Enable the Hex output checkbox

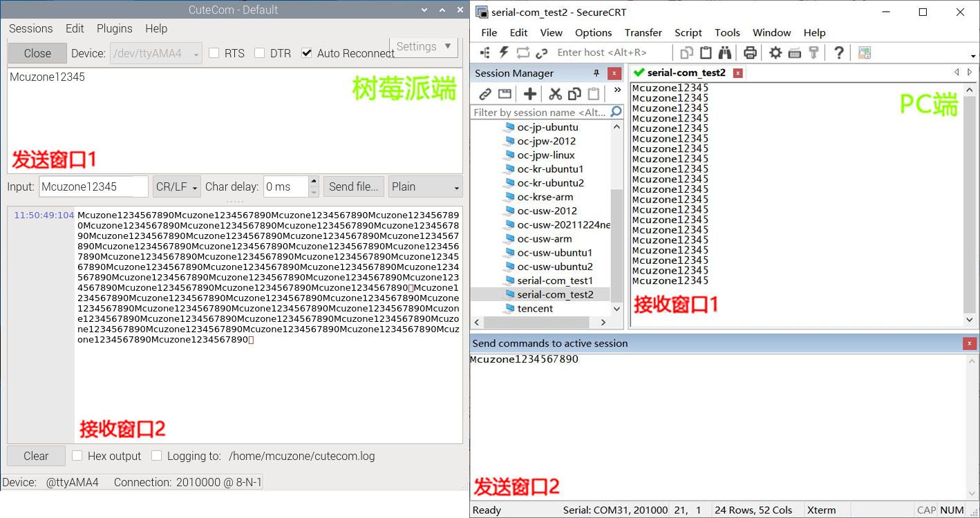[x=77, y=456]
